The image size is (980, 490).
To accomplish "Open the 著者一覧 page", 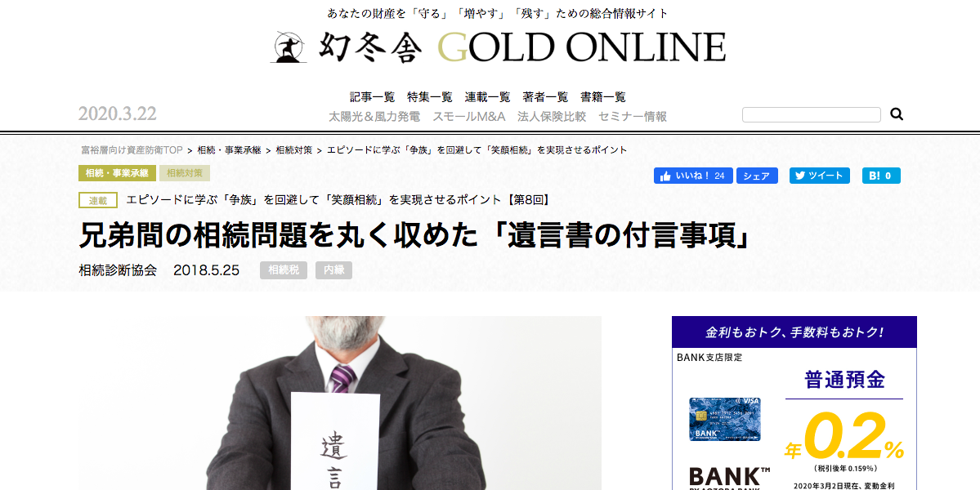I will click(x=546, y=97).
